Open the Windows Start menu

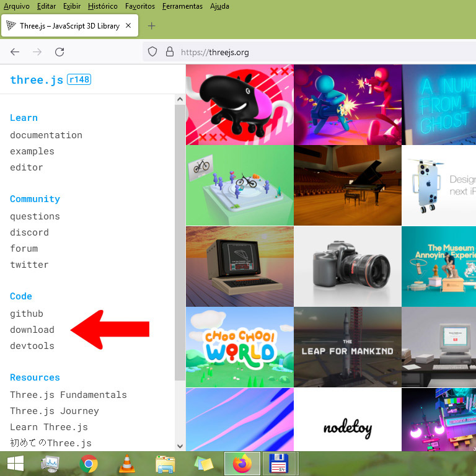(15, 464)
